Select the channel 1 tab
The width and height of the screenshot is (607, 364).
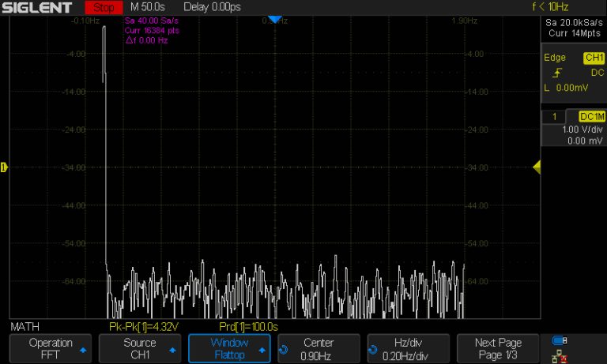pyautogui.click(x=555, y=116)
